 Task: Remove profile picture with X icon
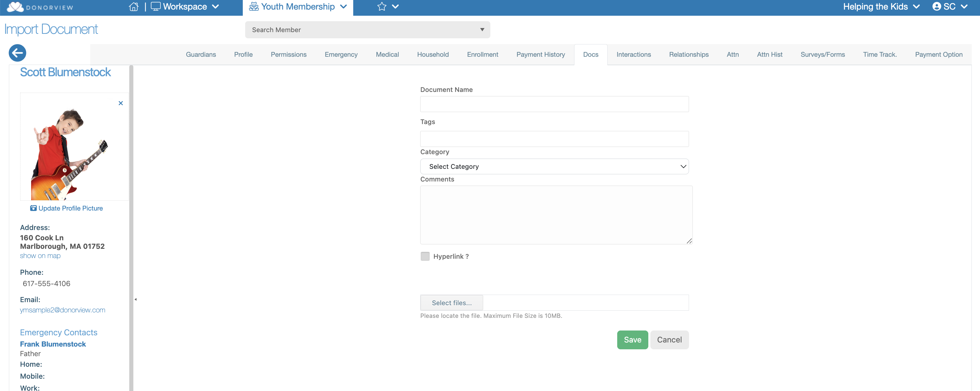coord(121,103)
